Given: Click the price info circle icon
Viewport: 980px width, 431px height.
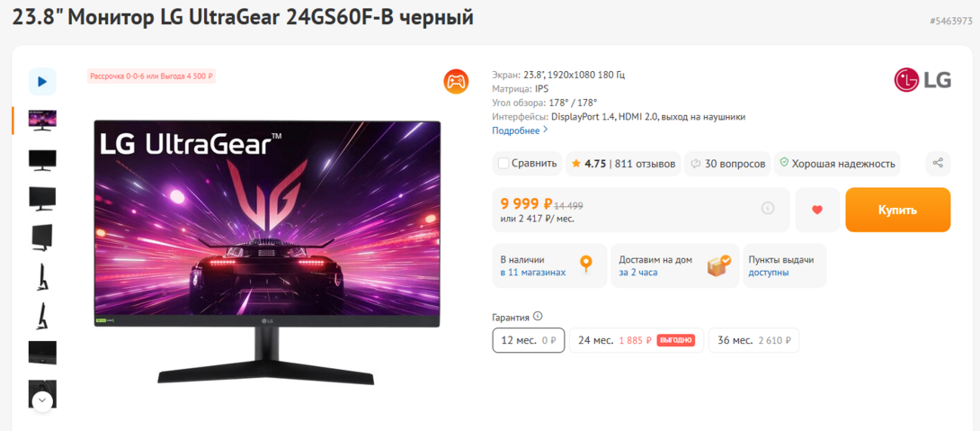Looking at the screenshot, I should pyautogui.click(x=768, y=209).
